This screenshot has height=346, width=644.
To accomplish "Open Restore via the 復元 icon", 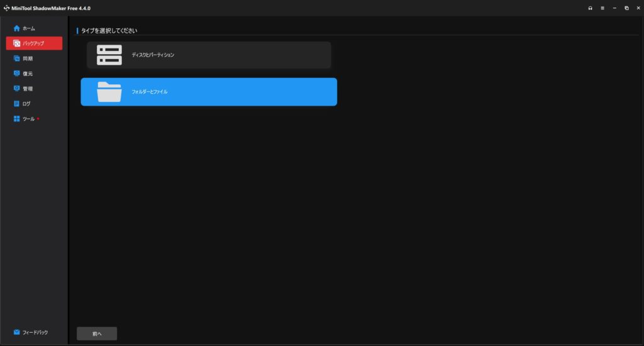I will coord(17,74).
